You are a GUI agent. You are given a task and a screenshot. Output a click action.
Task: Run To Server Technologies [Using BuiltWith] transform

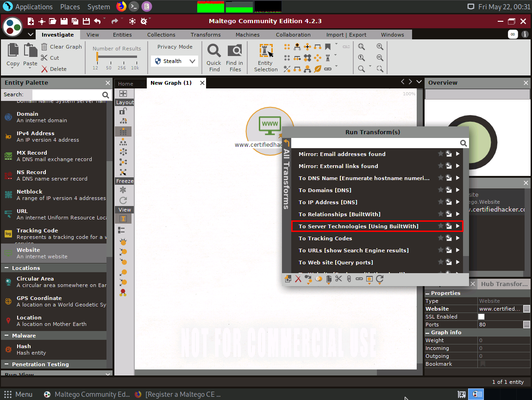coord(377,226)
